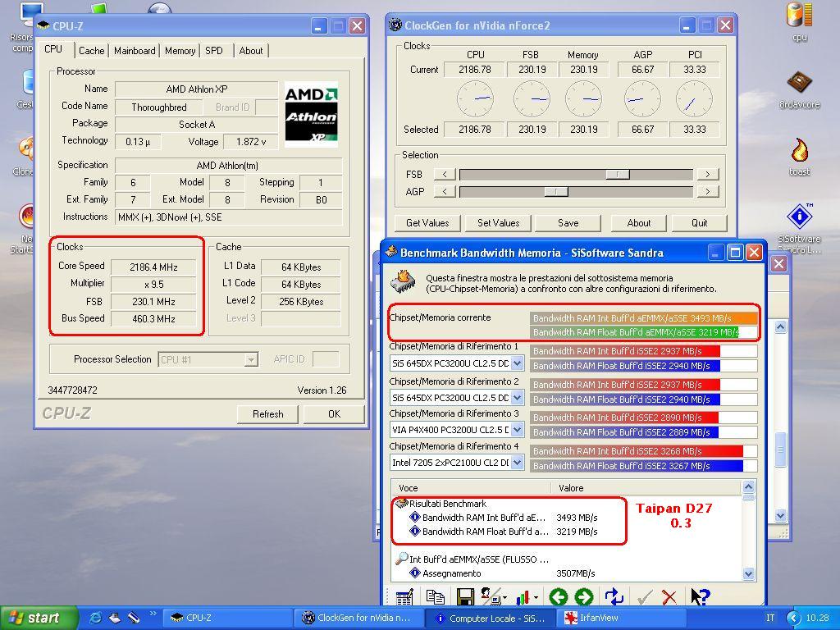Open the Riferimento 1 chipset dropdown
This screenshot has height=630, width=840.
(x=517, y=363)
